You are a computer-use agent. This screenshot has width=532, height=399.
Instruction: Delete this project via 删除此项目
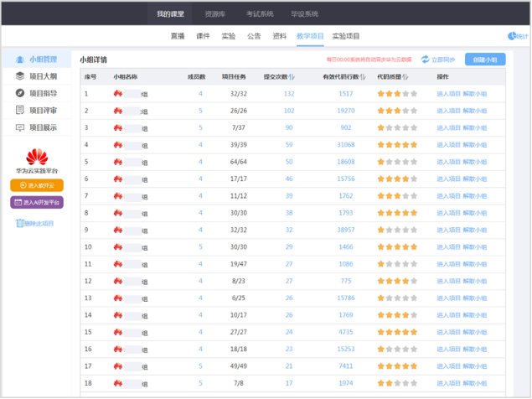pyautogui.click(x=35, y=223)
